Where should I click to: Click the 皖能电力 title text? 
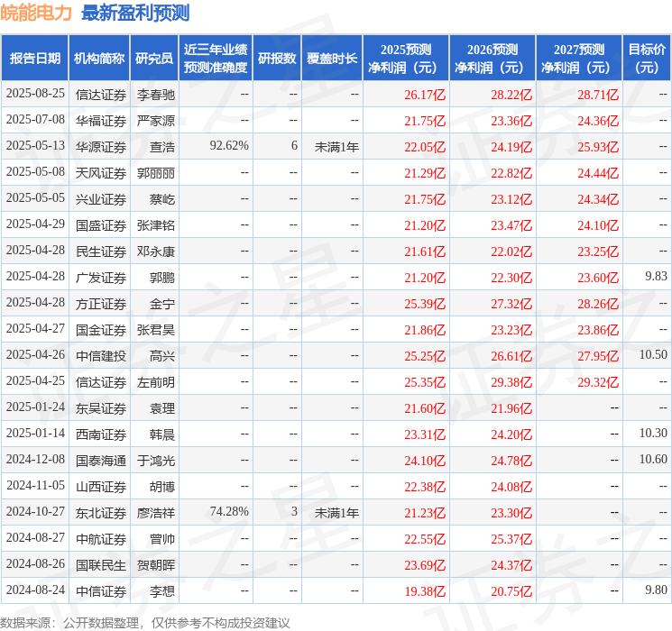[x=36, y=13]
